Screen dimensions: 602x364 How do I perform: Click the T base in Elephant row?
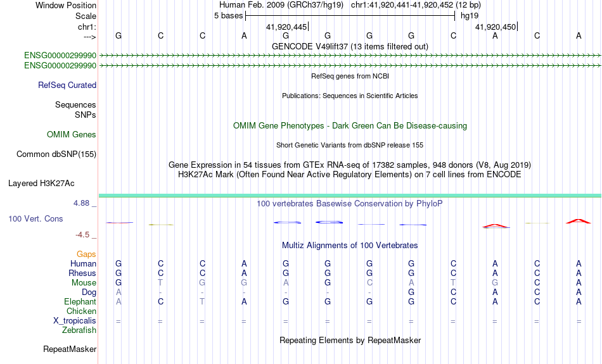tap(202, 302)
